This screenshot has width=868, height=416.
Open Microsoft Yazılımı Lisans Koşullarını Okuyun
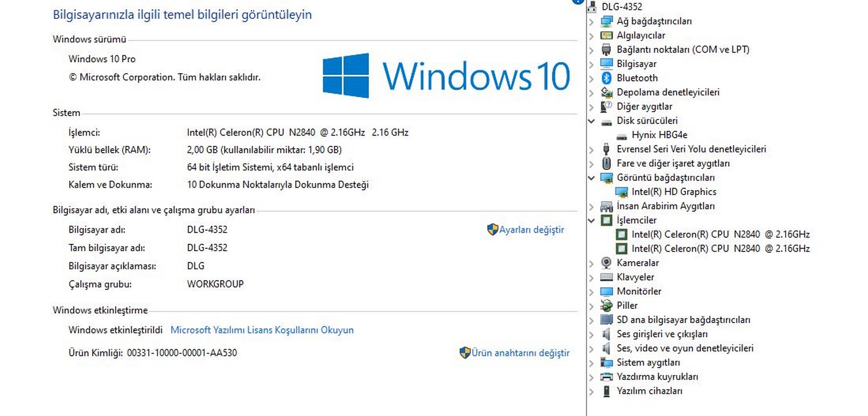(x=262, y=330)
